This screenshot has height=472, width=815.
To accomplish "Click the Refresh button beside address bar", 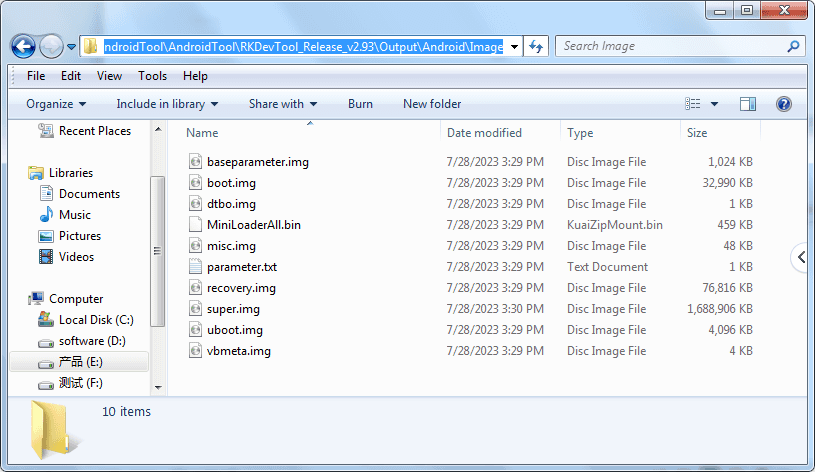I will (536, 47).
